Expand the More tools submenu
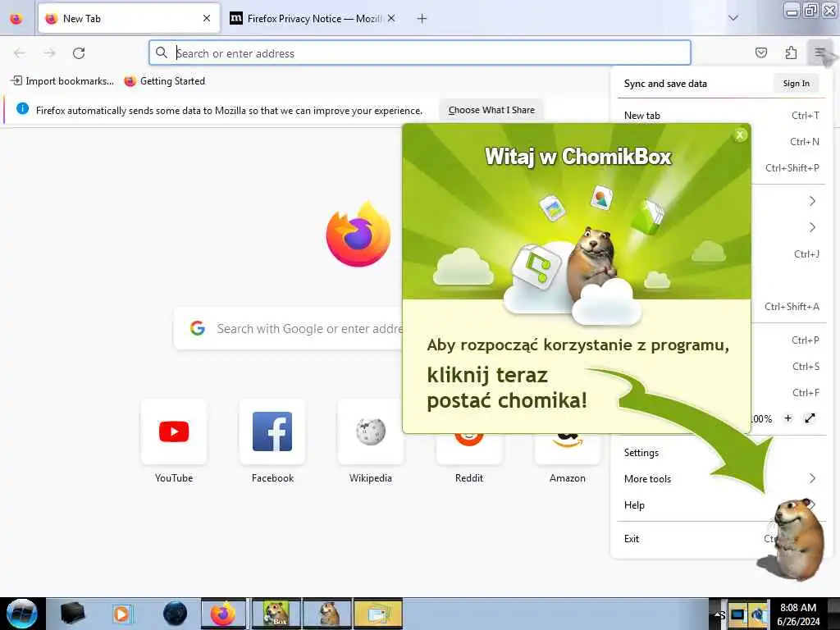This screenshot has height=630, width=840. coord(720,479)
